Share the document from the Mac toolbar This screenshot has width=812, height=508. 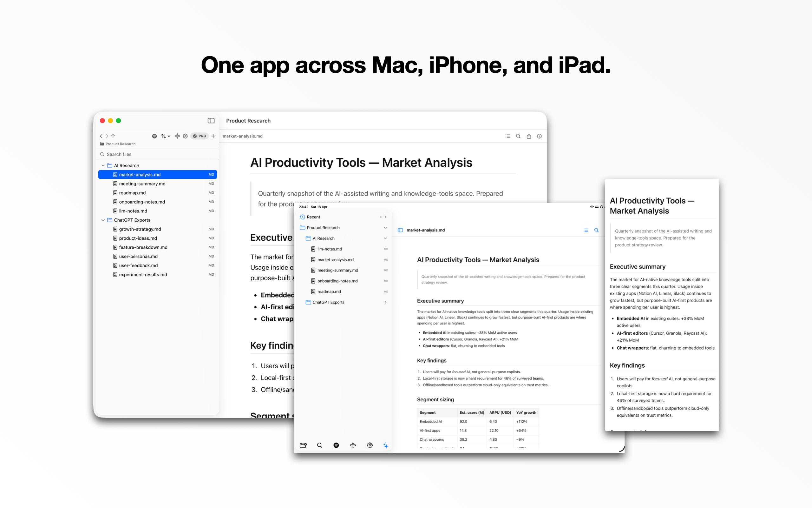pos(529,136)
